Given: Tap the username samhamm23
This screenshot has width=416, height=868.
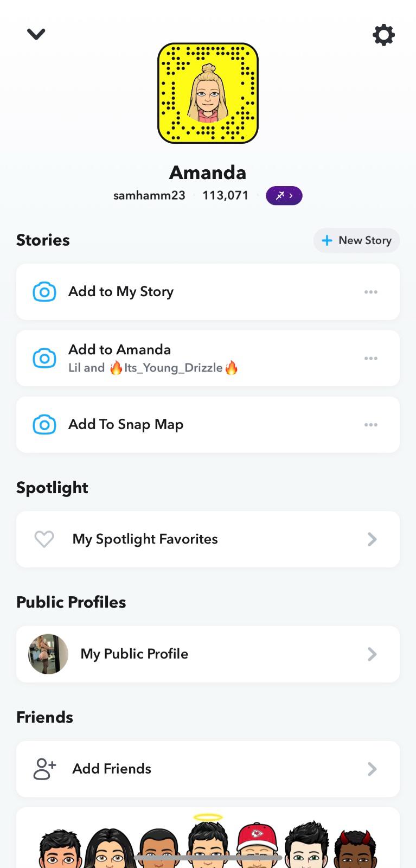Looking at the screenshot, I should coord(149,196).
